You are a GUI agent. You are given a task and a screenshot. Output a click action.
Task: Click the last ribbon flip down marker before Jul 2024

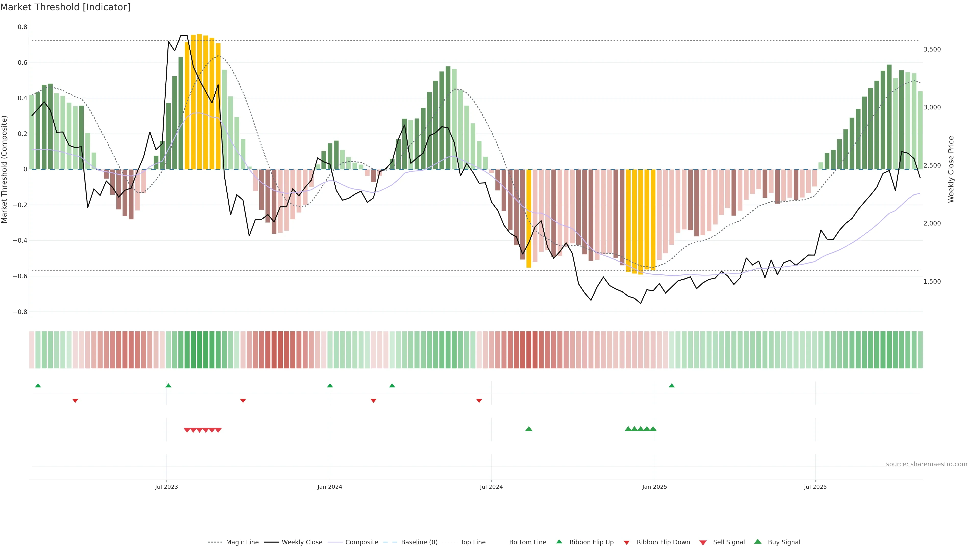(x=479, y=401)
